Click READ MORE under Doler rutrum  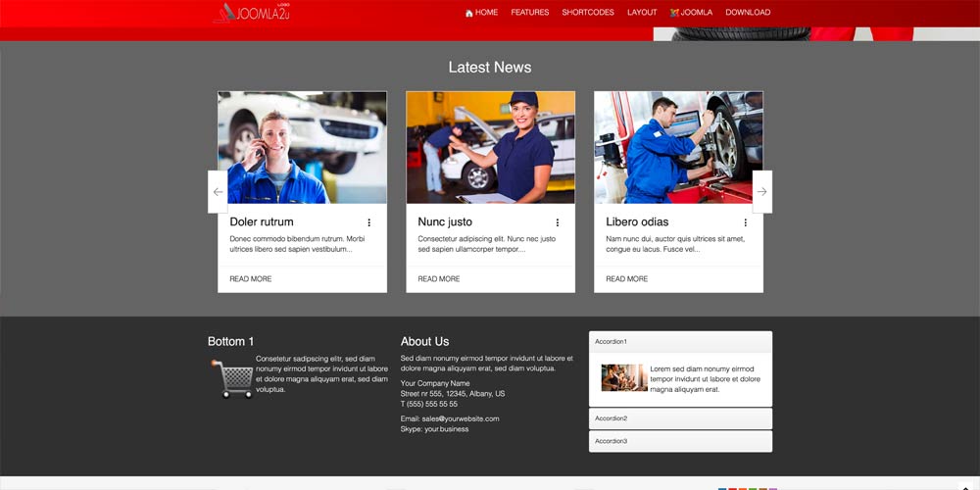point(251,279)
